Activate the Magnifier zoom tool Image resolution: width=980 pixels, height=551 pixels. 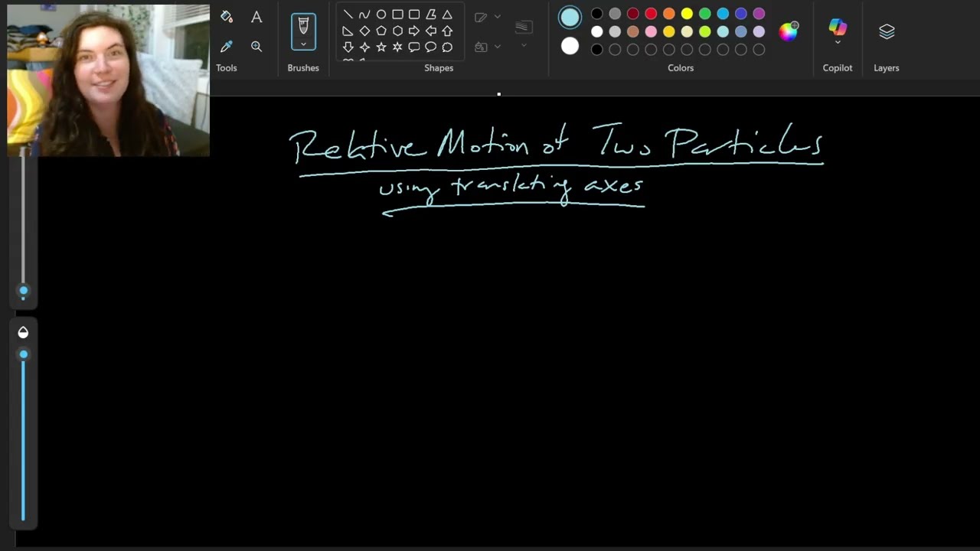tap(256, 47)
